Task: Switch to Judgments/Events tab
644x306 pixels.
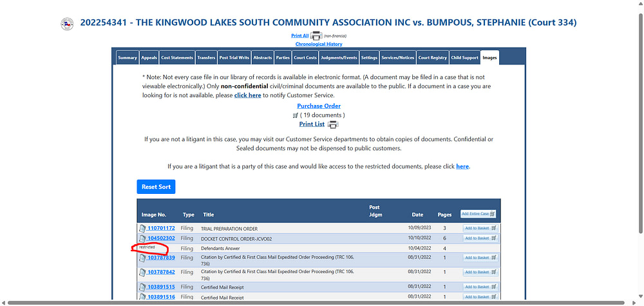Action: 339,58
